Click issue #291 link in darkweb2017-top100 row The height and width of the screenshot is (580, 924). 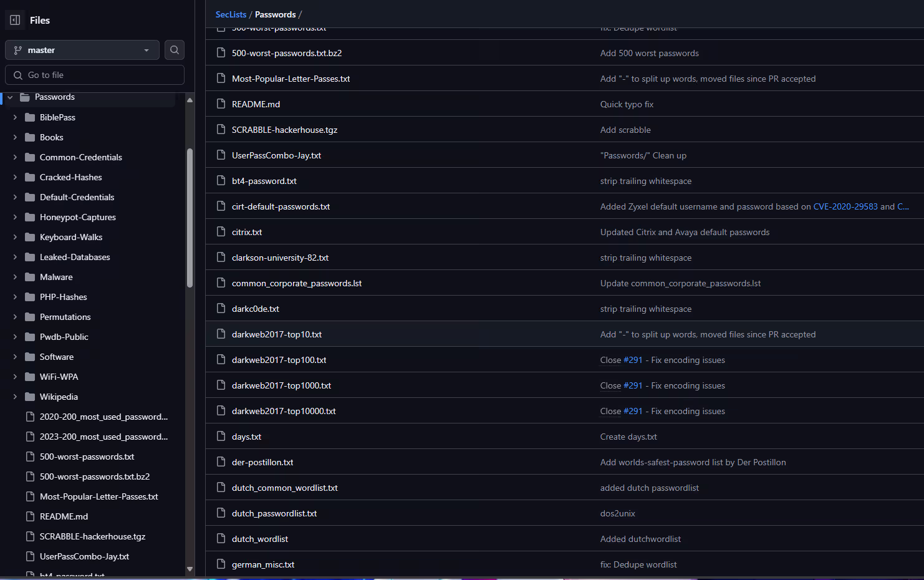point(633,360)
